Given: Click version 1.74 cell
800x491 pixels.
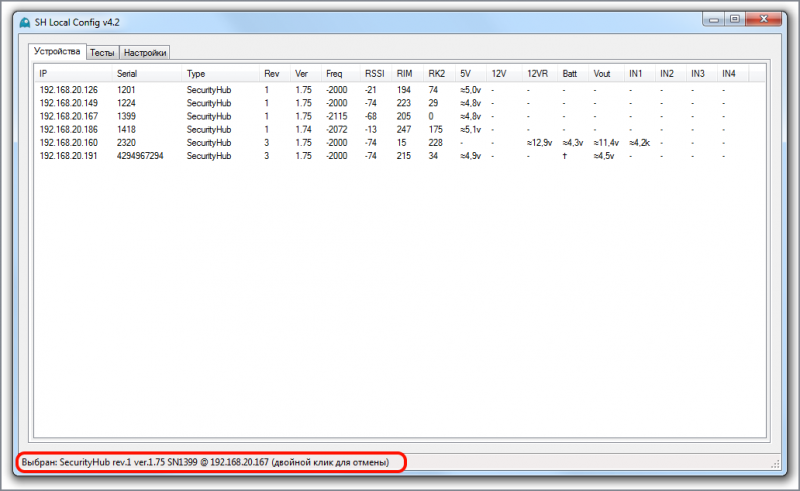Looking at the screenshot, I should pos(303,130).
